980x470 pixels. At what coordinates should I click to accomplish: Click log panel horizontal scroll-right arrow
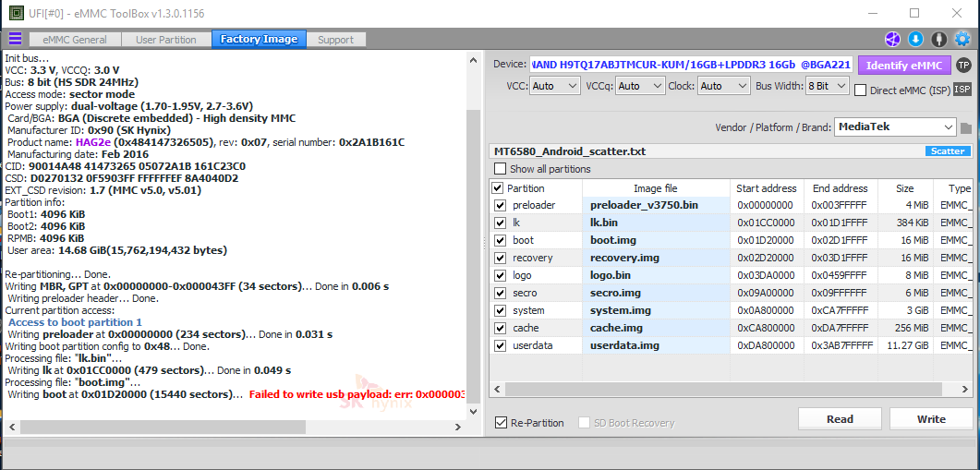click(457, 427)
